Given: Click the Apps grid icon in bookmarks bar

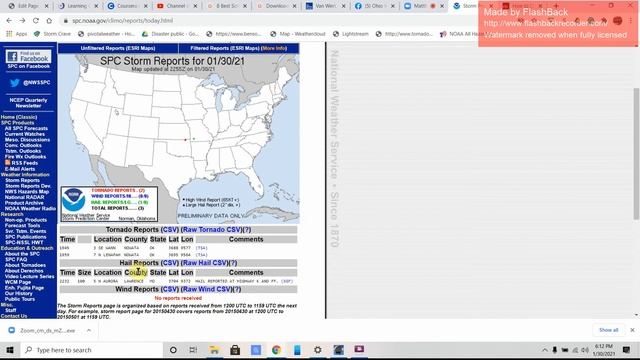Looking at the screenshot, I should pyautogui.click(x=9, y=34).
